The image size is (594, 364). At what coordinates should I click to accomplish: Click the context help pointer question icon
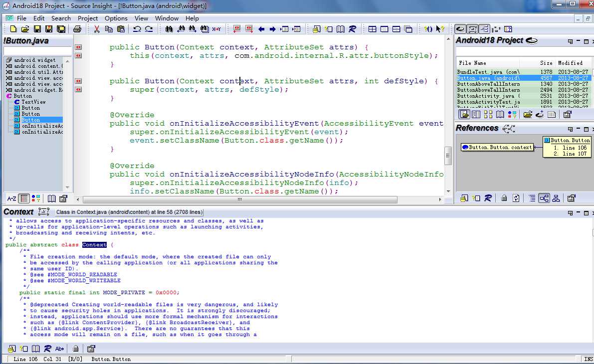tap(440, 29)
